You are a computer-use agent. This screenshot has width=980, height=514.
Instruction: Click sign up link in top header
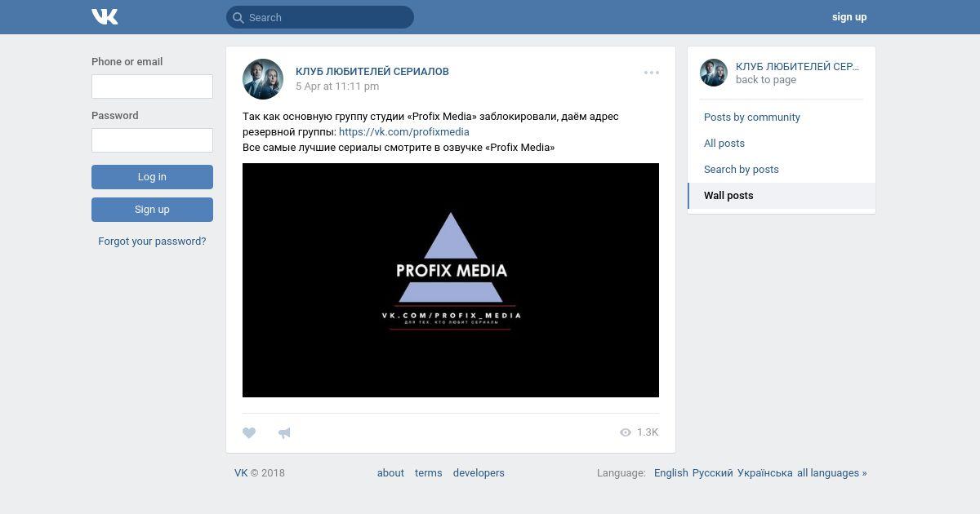click(x=849, y=17)
